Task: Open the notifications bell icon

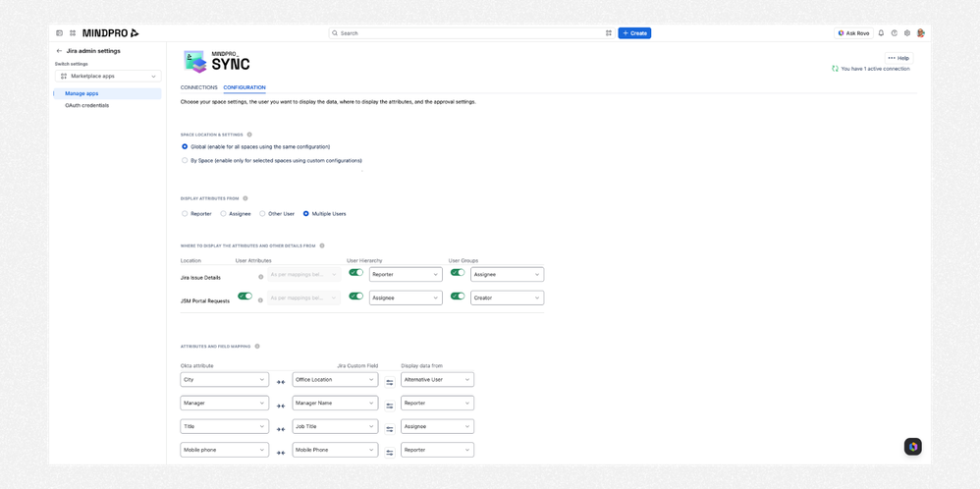Action: coord(881,33)
